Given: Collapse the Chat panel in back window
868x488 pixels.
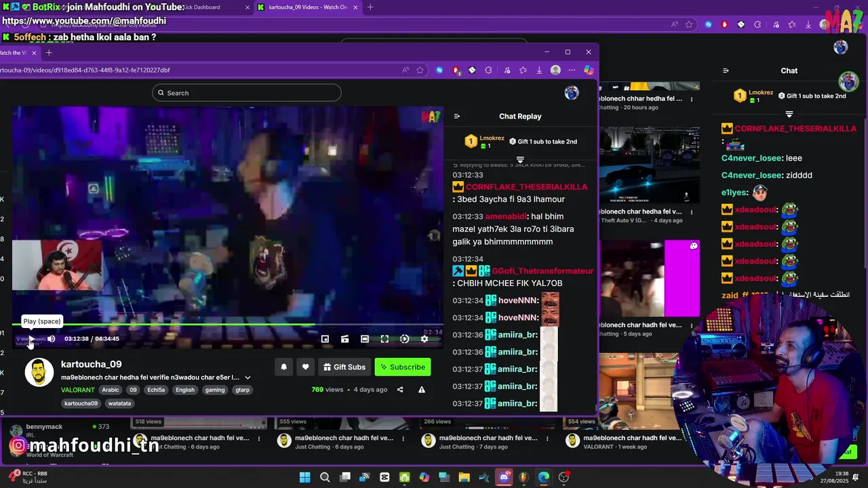Looking at the screenshot, I should (x=726, y=70).
